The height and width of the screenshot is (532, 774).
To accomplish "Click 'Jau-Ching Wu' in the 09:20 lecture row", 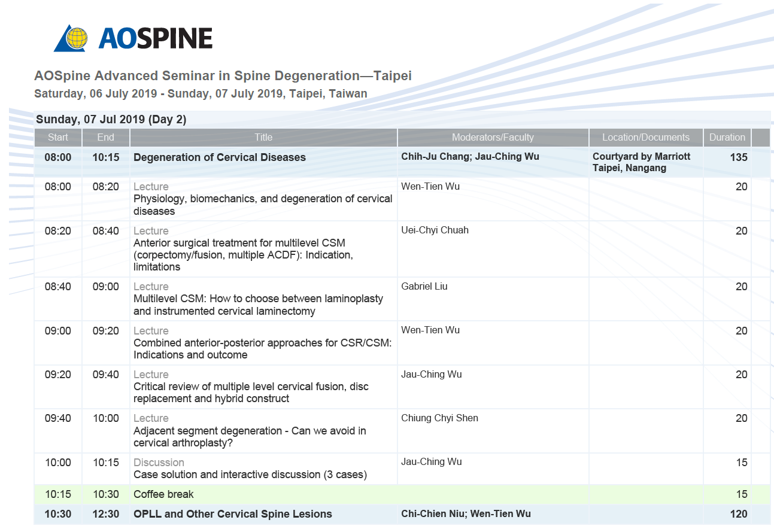I will pos(432,375).
